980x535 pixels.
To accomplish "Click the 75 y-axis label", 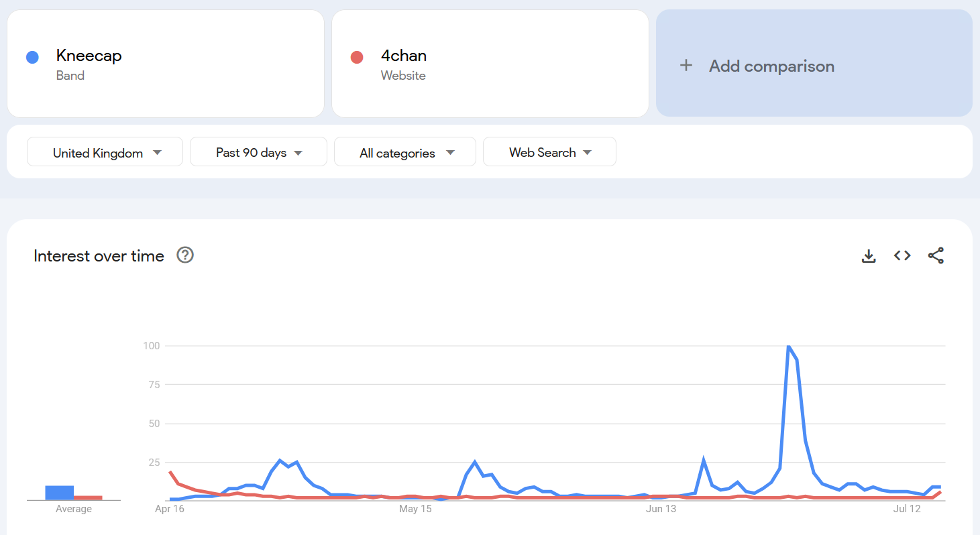I will [154, 385].
